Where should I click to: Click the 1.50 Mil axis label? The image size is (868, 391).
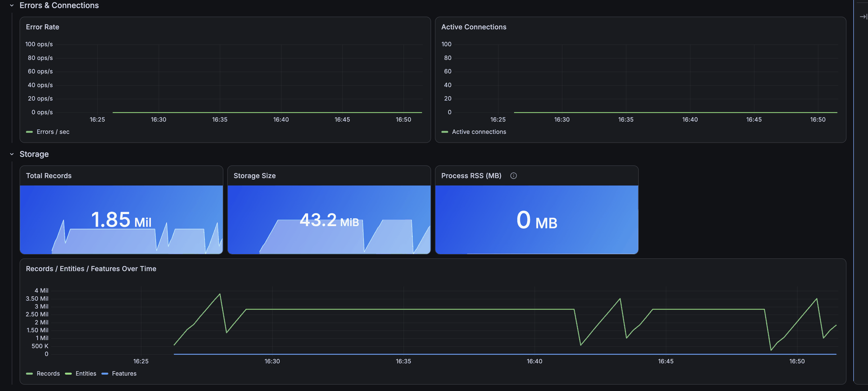pyautogui.click(x=38, y=330)
